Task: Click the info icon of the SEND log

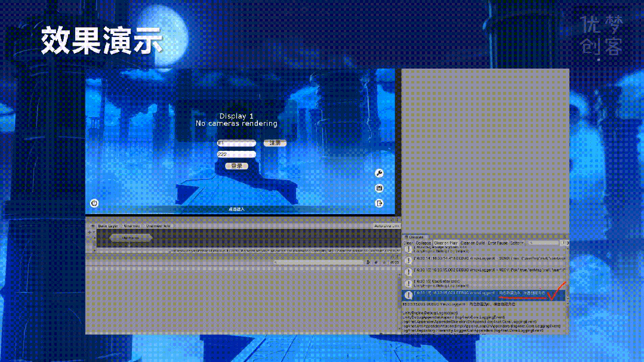Action: (x=408, y=260)
